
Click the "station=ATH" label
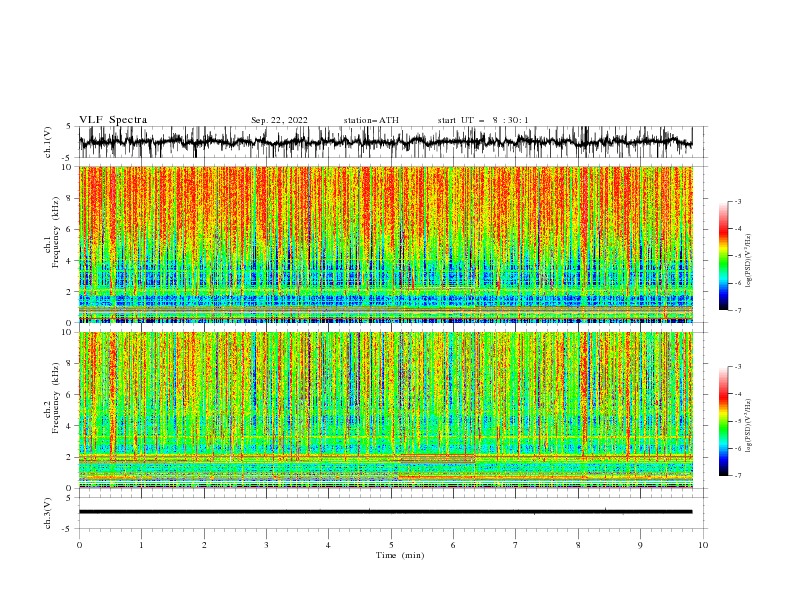tap(371, 120)
